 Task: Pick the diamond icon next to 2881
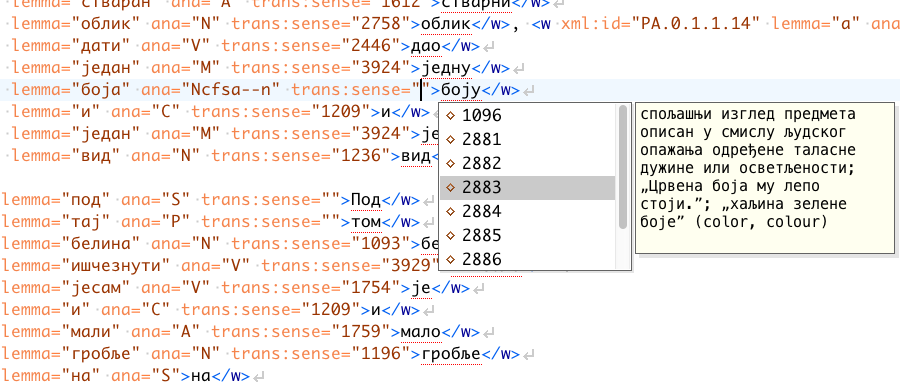tap(451, 140)
